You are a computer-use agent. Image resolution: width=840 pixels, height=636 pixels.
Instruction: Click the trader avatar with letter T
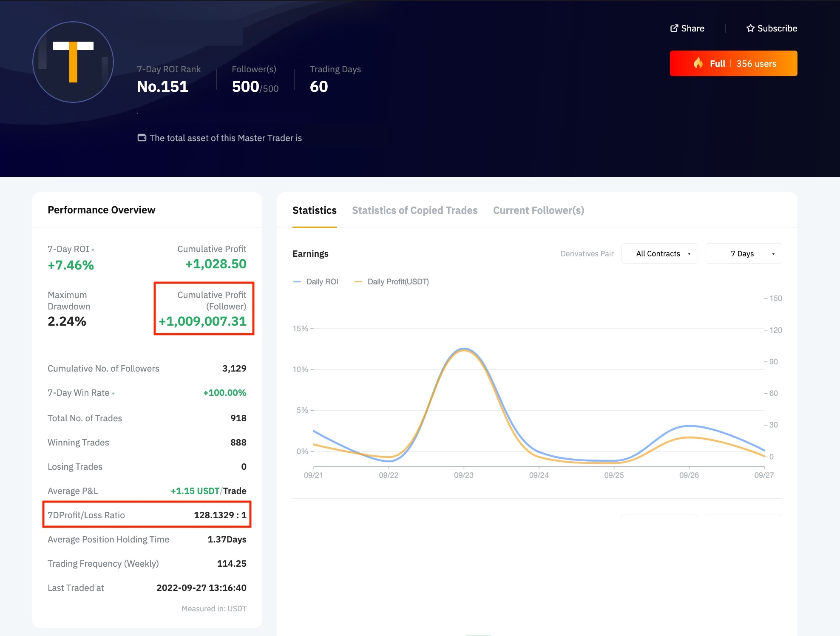[73, 62]
